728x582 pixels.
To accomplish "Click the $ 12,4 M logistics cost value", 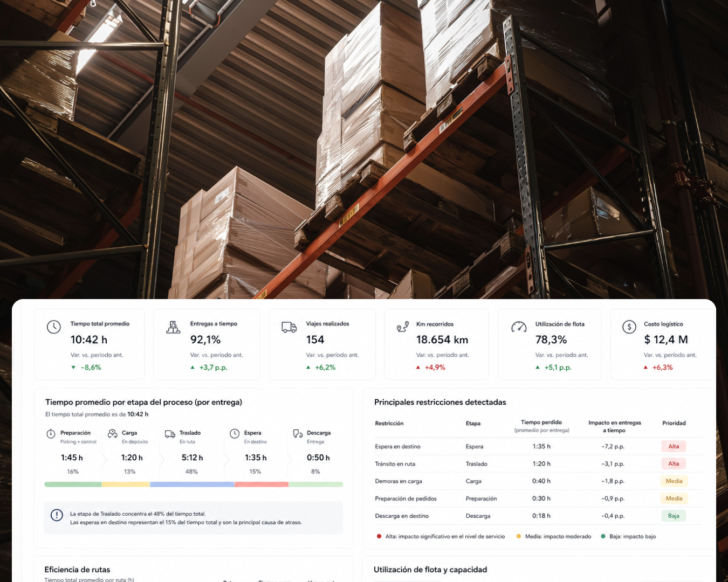I will (666, 339).
